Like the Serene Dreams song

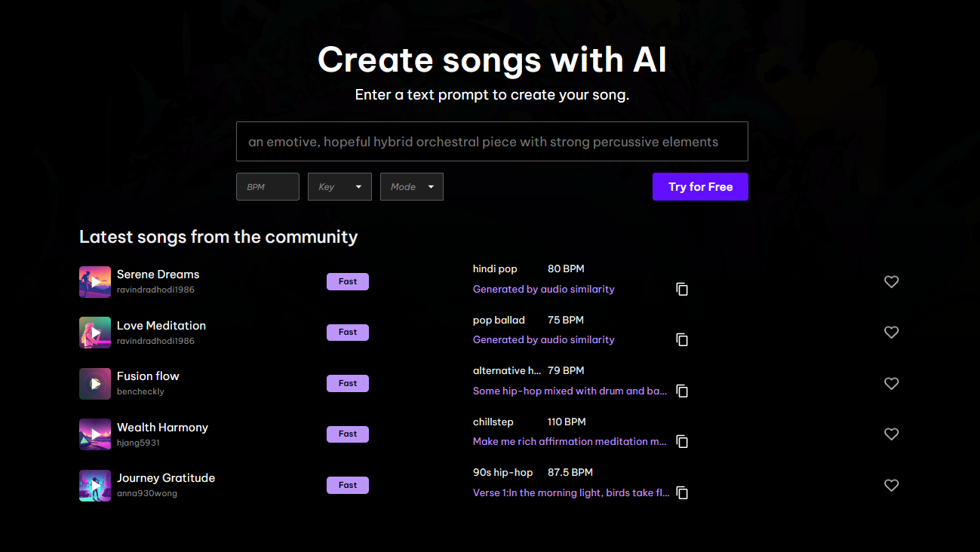click(891, 282)
